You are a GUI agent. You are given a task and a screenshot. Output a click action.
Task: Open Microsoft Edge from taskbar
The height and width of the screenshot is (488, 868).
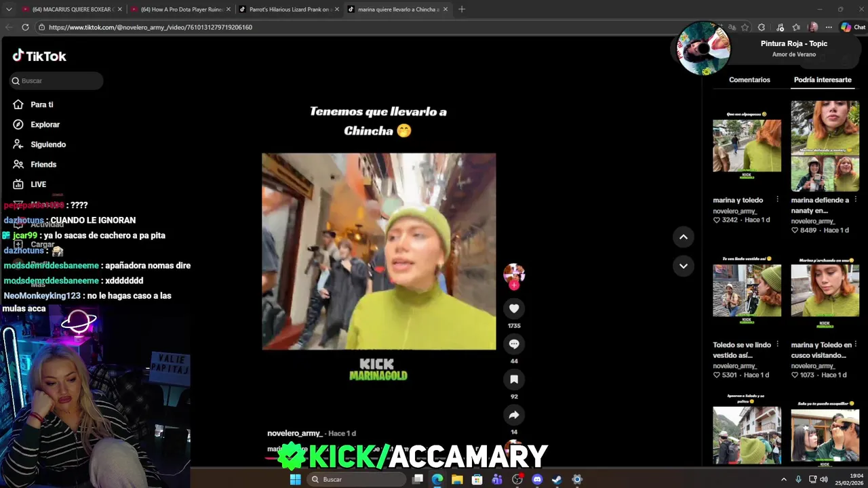tap(437, 479)
